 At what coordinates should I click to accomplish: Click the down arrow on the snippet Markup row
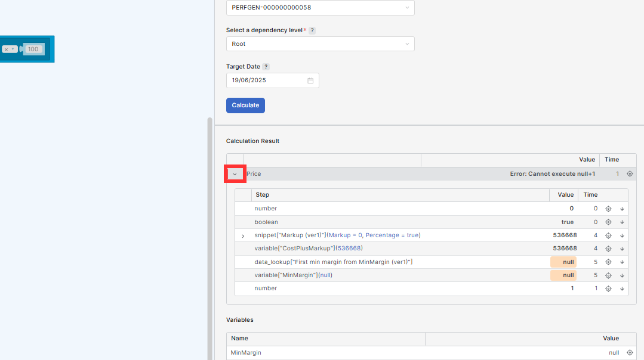pyautogui.click(x=622, y=235)
